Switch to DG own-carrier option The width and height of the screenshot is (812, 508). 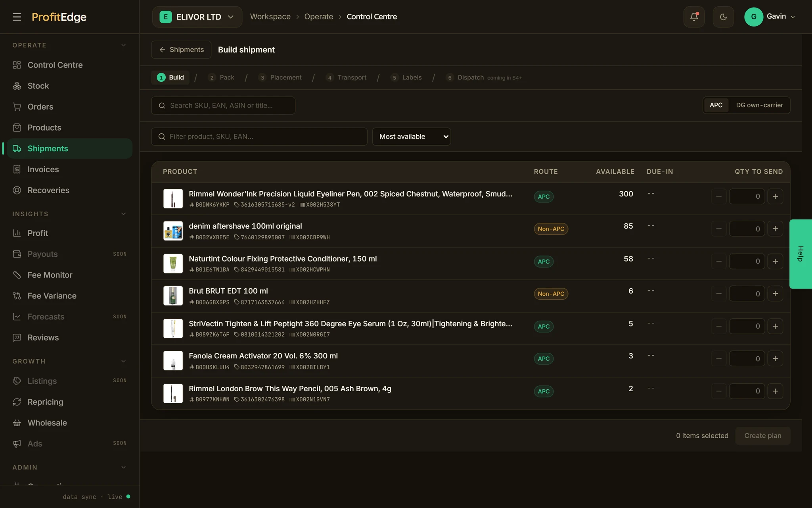(x=759, y=105)
